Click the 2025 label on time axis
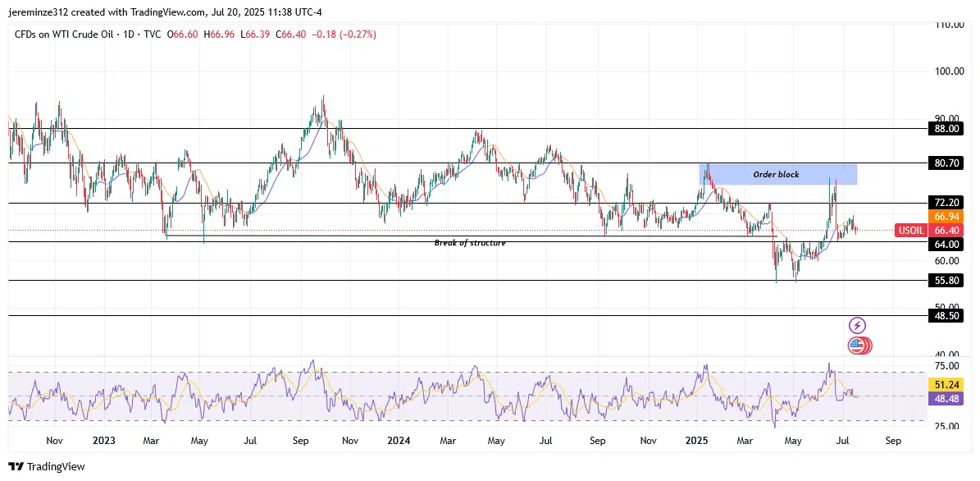980x481 pixels. (697, 441)
